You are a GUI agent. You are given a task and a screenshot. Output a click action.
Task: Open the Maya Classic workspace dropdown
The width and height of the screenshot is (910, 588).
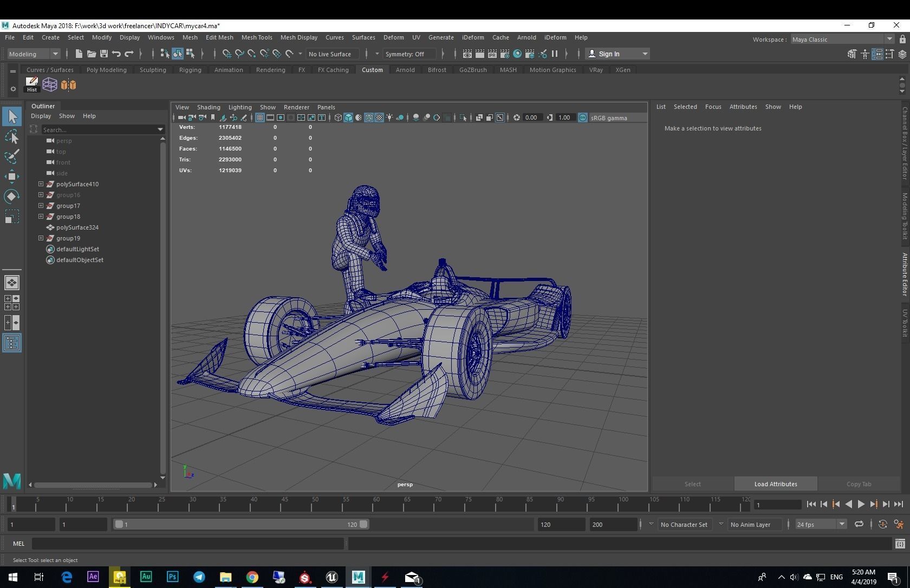point(842,39)
